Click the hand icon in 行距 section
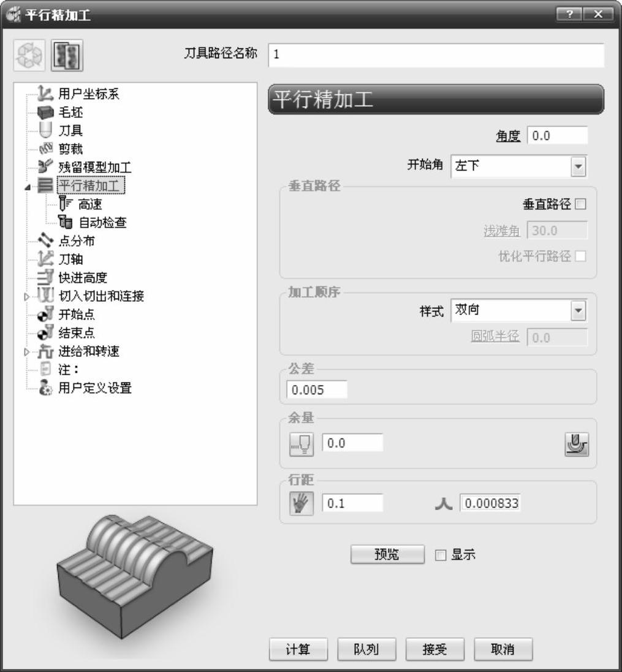Image resolution: width=622 pixels, height=672 pixels. [x=301, y=503]
